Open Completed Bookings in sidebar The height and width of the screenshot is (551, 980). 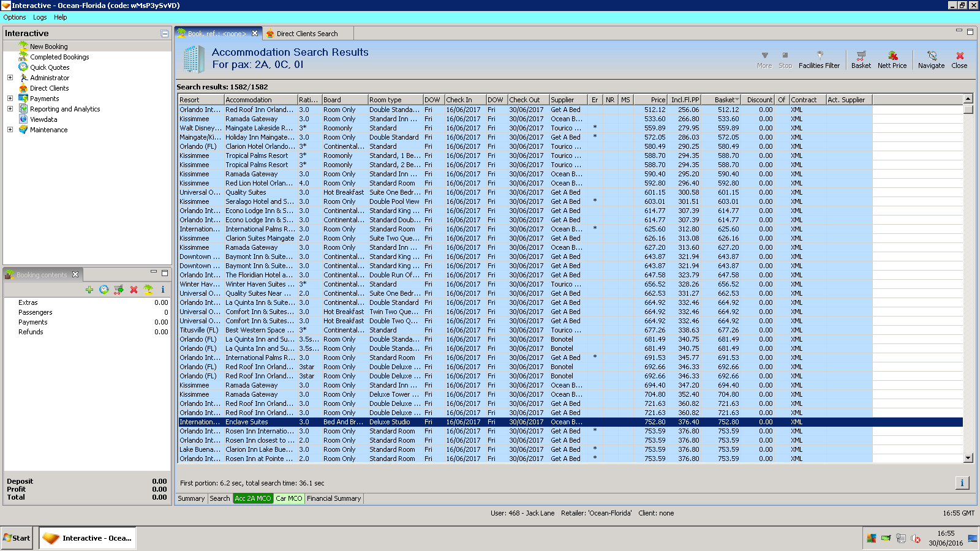pyautogui.click(x=59, y=57)
